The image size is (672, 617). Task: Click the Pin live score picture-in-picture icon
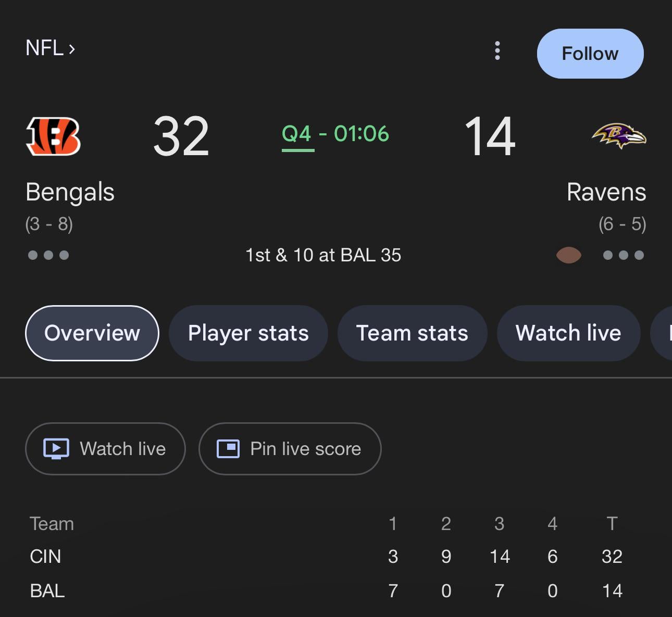click(x=228, y=449)
